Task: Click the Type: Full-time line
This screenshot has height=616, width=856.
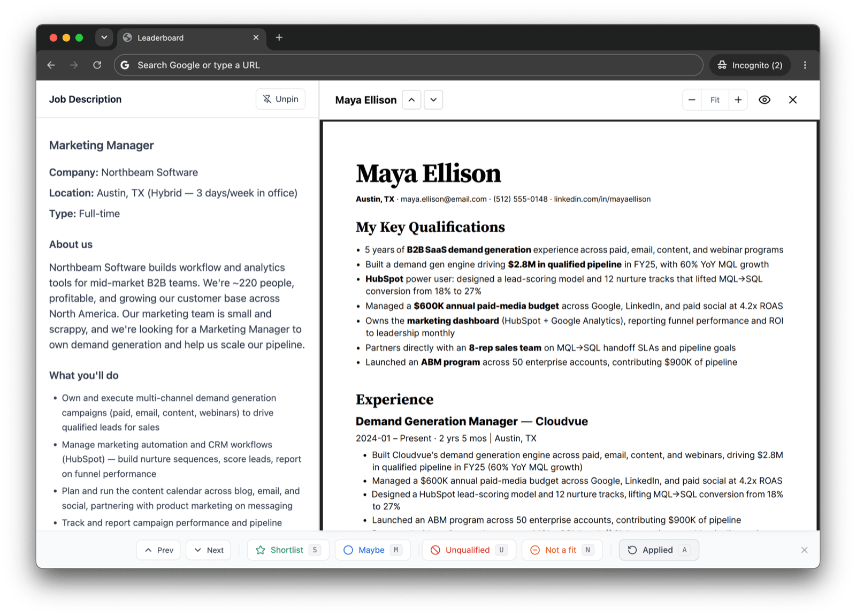Action: [x=85, y=214]
